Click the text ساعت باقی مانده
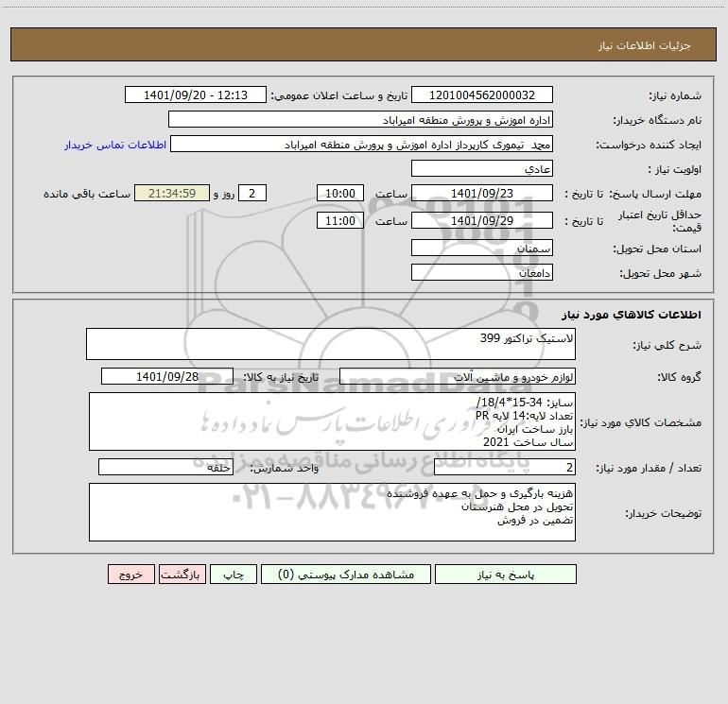 (87, 194)
